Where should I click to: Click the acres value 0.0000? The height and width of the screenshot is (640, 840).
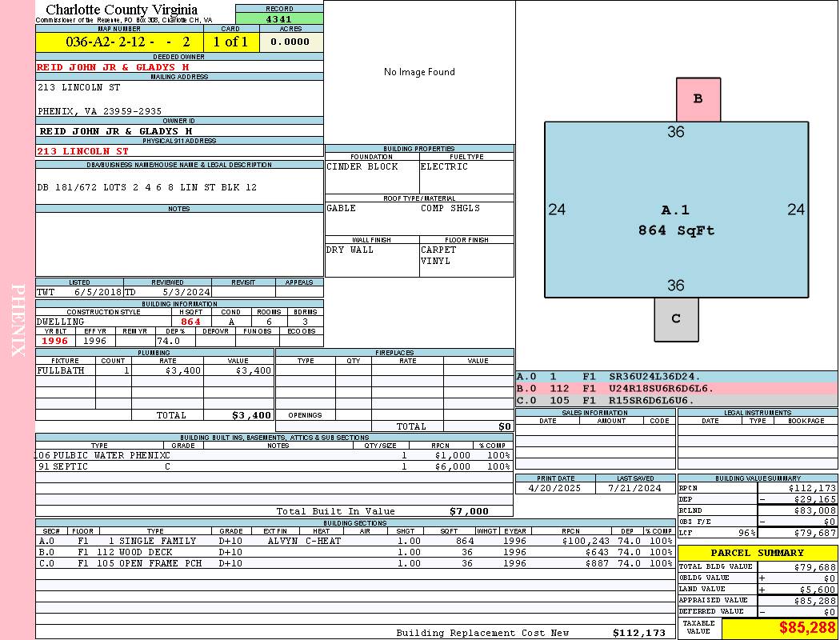tap(290, 42)
